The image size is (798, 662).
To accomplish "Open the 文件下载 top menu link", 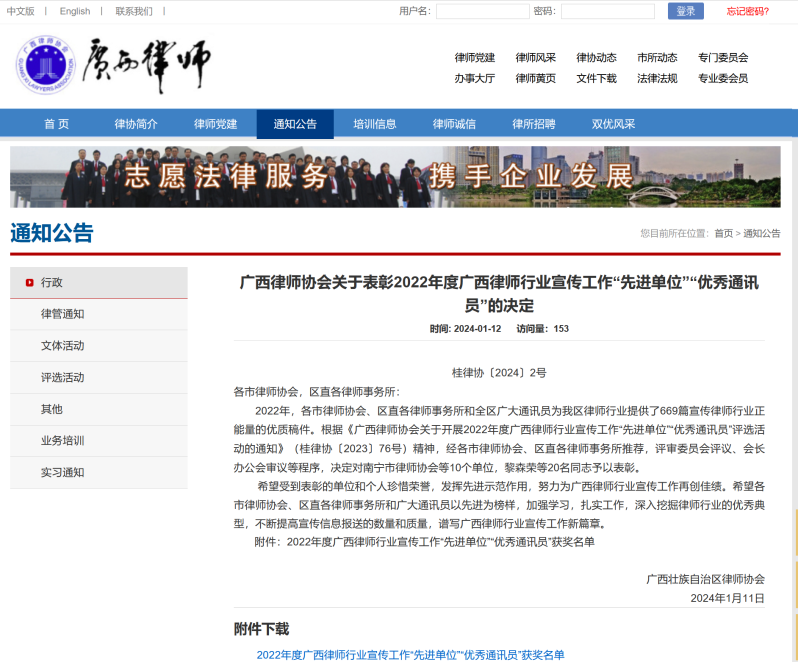I will [596, 78].
